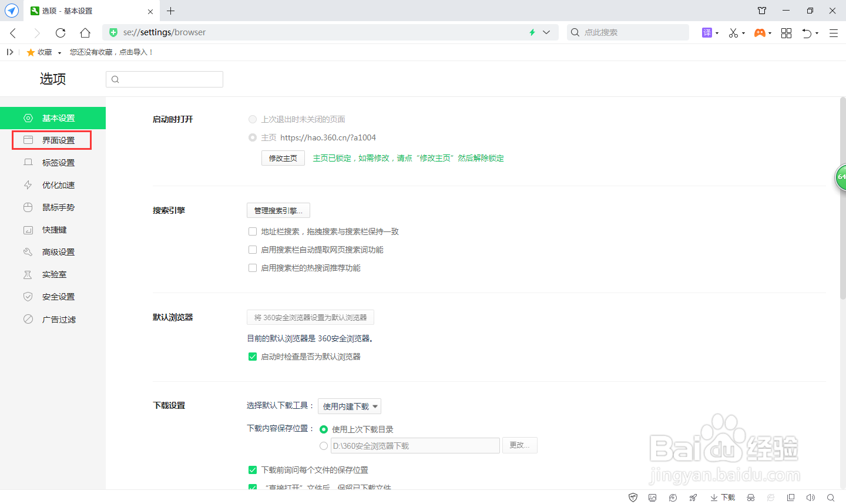Open the home page via the house icon
Image resolution: width=846 pixels, height=504 pixels.
tap(85, 33)
